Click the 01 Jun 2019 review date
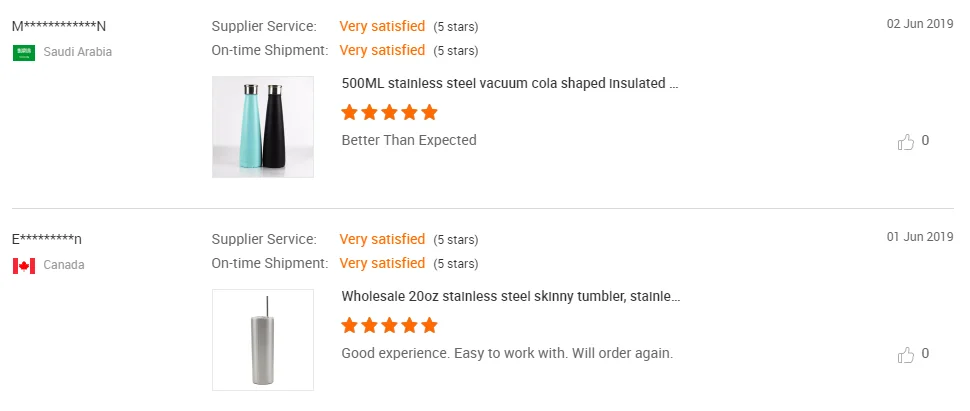This screenshot has width=970, height=411. click(x=920, y=236)
